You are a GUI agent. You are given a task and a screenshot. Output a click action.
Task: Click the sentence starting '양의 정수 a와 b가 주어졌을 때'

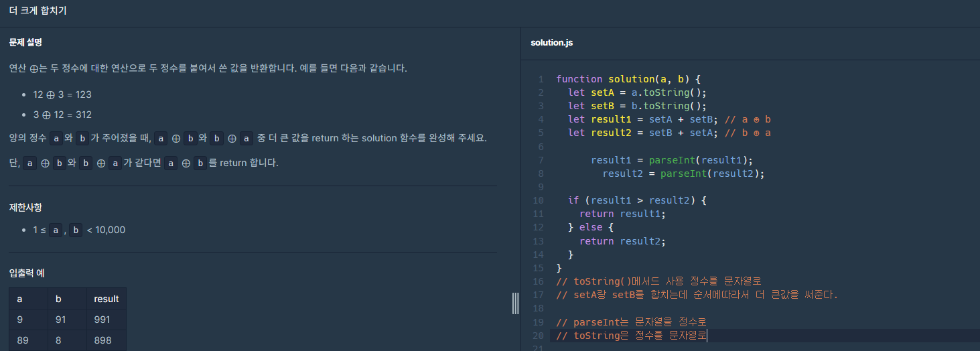pos(248,139)
